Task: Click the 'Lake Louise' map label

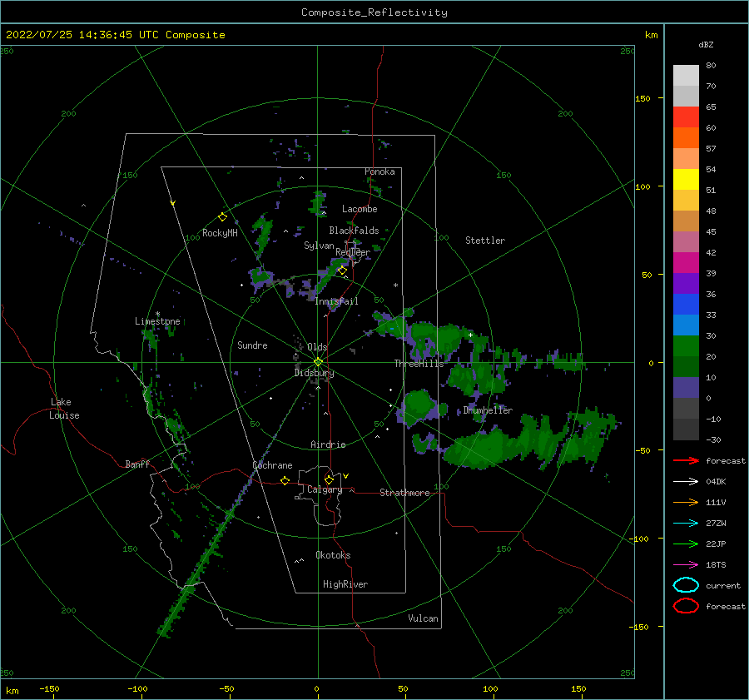Action: click(64, 409)
